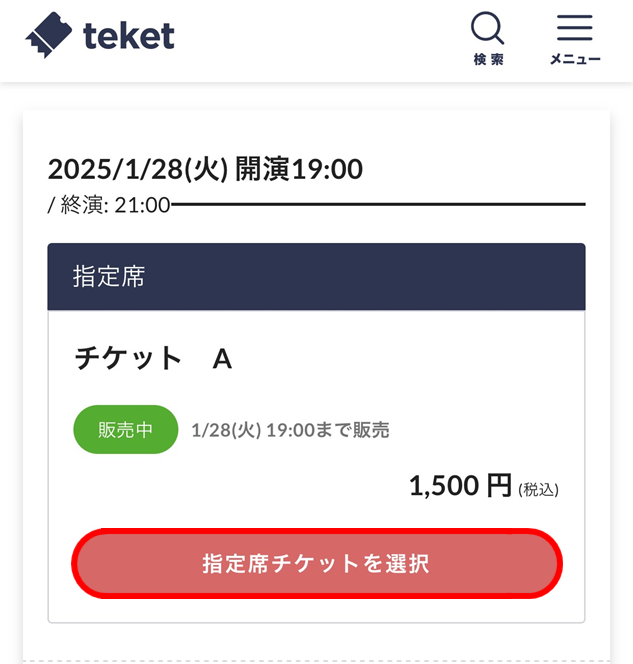Click the チケット A ticket name
The image size is (633, 664).
click(153, 359)
